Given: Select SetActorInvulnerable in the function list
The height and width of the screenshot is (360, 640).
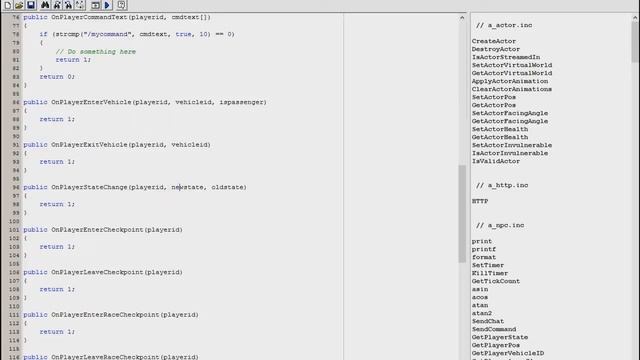Looking at the screenshot, I should point(512,145).
